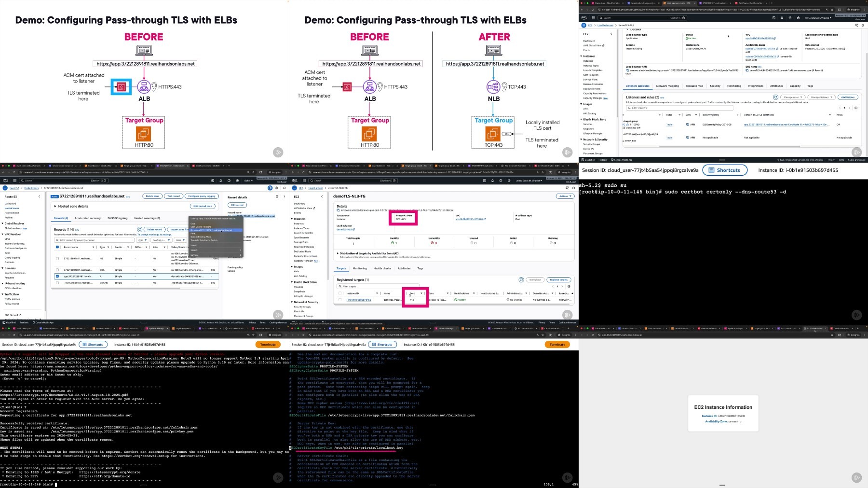
Task: Open the Health checks tab
Action: tap(382, 268)
